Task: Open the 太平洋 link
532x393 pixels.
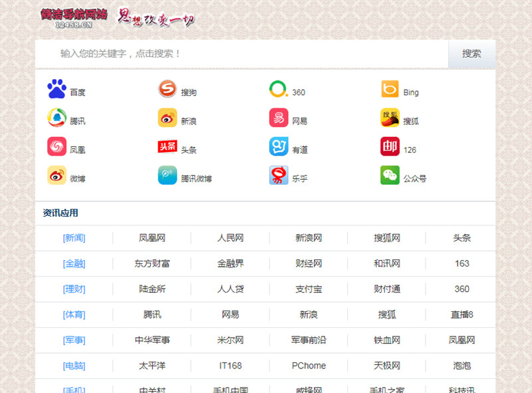Action: [x=152, y=366]
